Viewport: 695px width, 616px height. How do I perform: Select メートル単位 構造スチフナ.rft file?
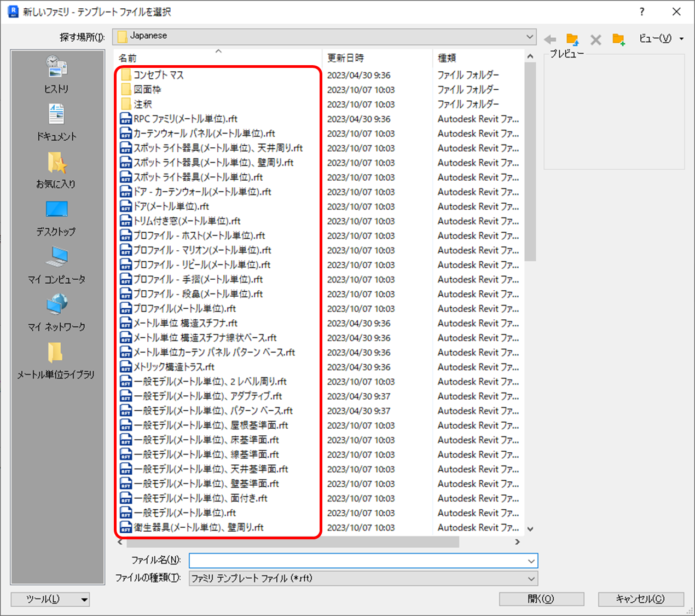coord(179,323)
